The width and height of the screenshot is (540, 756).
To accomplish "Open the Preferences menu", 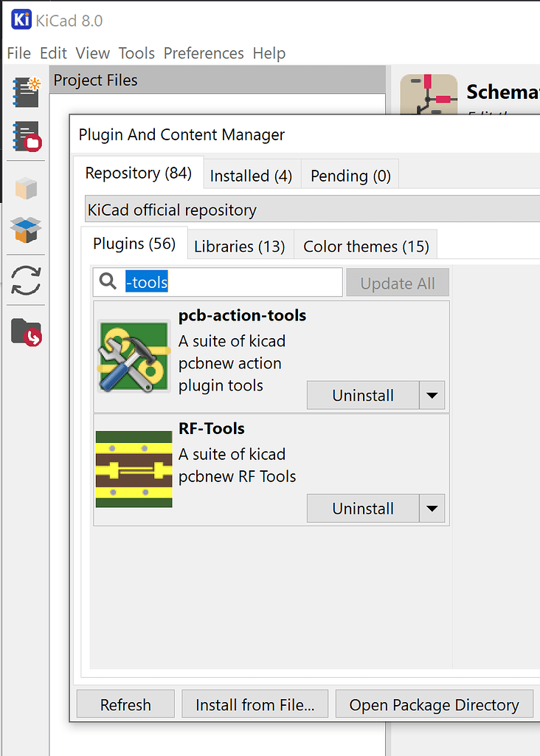I will tap(204, 53).
